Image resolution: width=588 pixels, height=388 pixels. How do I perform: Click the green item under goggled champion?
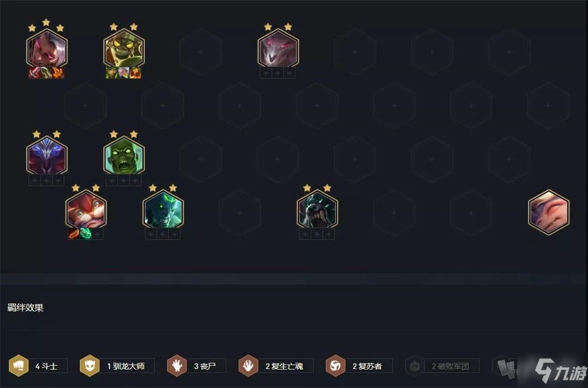(x=112, y=73)
